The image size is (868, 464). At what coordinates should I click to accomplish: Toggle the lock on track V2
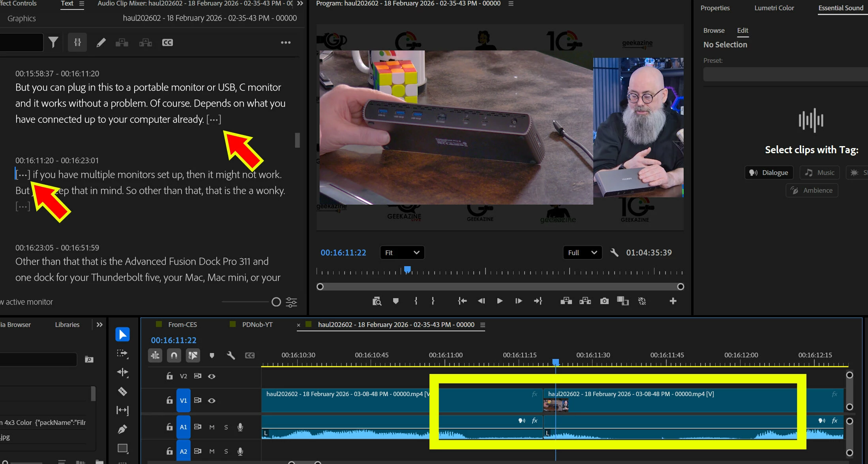tap(169, 376)
